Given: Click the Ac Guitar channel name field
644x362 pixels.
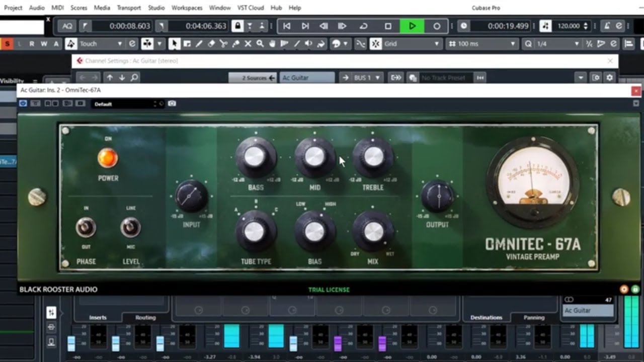Looking at the screenshot, I should coord(307,77).
